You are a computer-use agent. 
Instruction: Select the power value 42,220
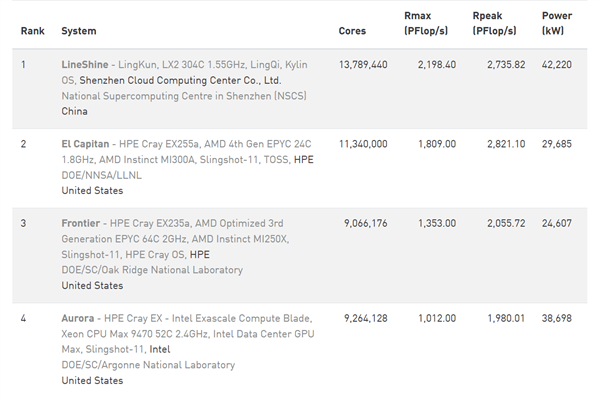(x=557, y=65)
